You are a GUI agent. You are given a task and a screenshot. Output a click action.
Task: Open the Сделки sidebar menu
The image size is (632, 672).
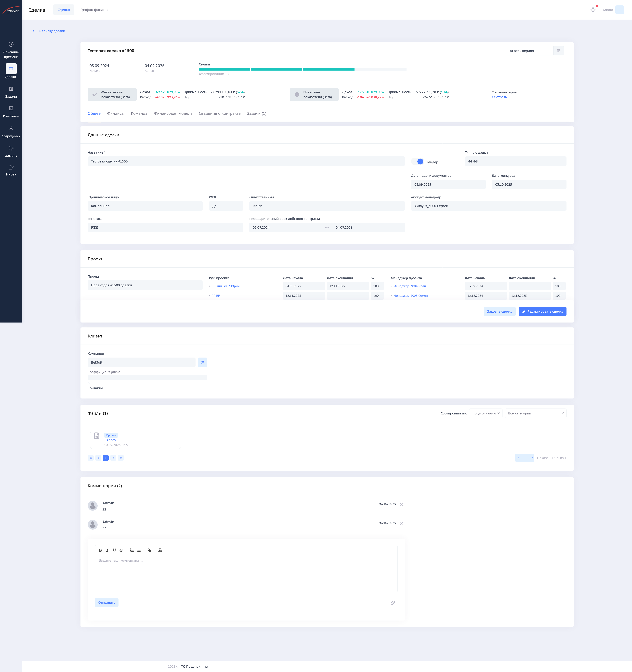pyautogui.click(x=11, y=71)
